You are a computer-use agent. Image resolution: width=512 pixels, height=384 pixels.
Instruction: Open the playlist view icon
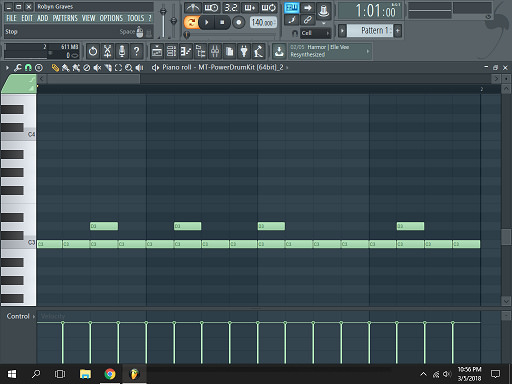(157, 51)
